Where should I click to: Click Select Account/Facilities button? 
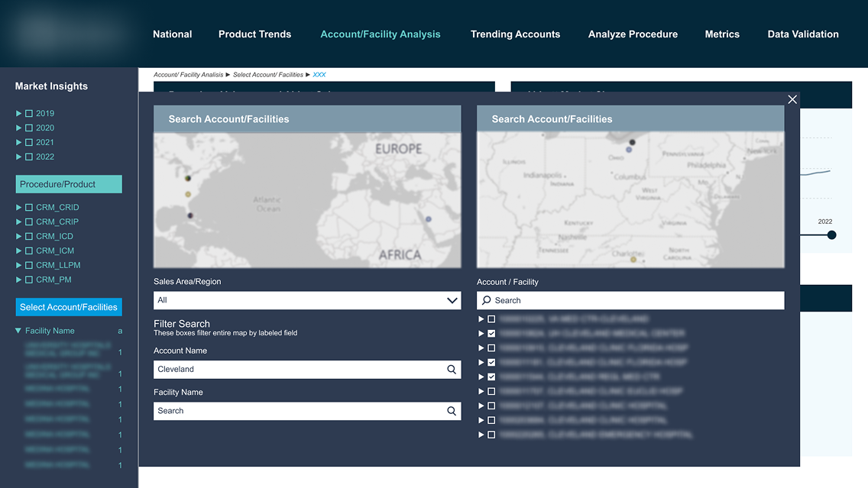(69, 307)
